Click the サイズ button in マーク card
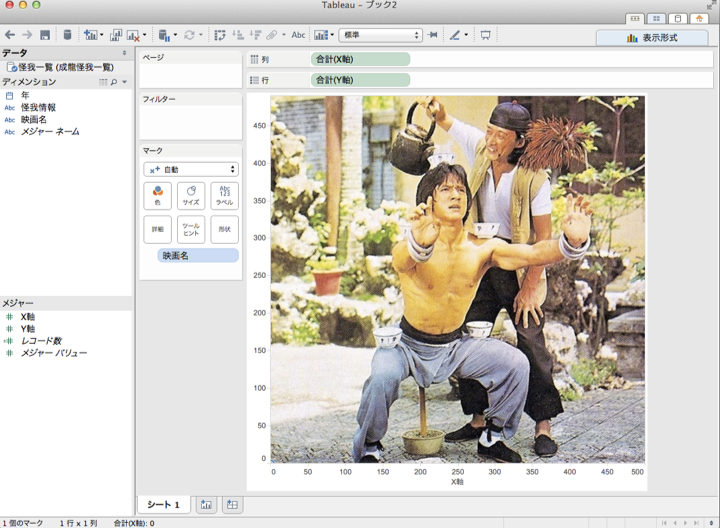This screenshot has height=528, width=720. pyautogui.click(x=190, y=196)
